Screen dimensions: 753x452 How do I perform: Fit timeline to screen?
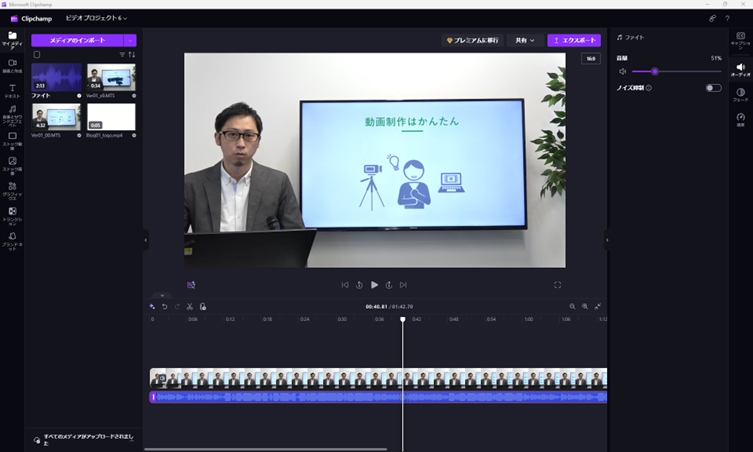pos(598,306)
